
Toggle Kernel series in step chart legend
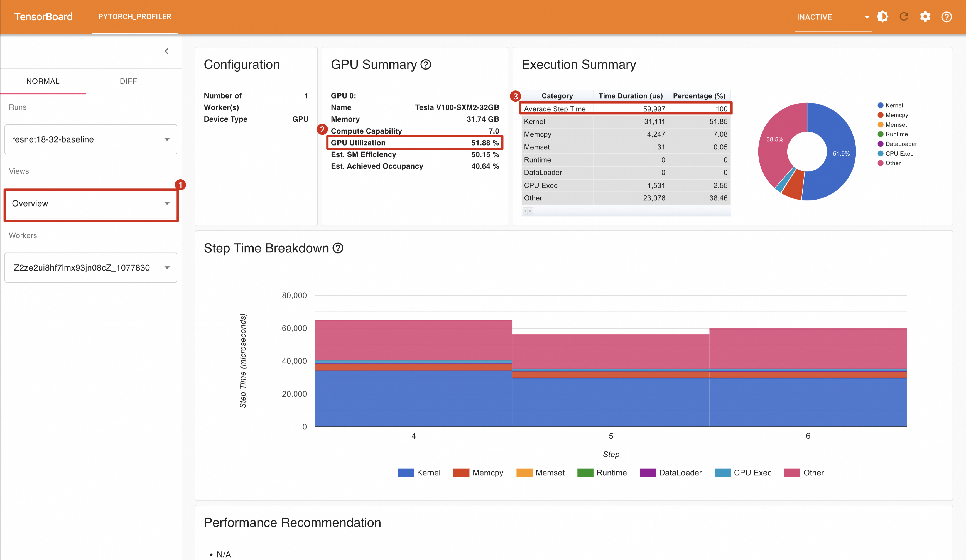419,473
